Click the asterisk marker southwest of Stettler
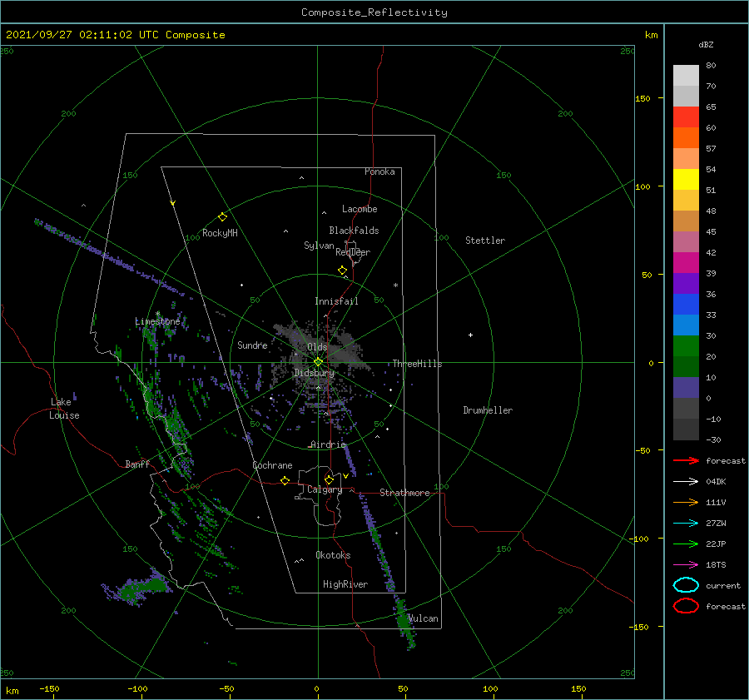 pyautogui.click(x=395, y=285)
